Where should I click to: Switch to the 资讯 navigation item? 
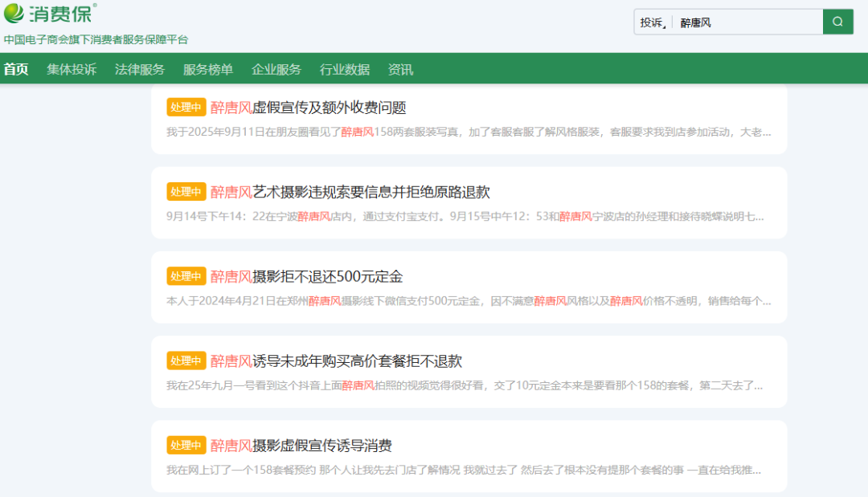click(400, 69)
